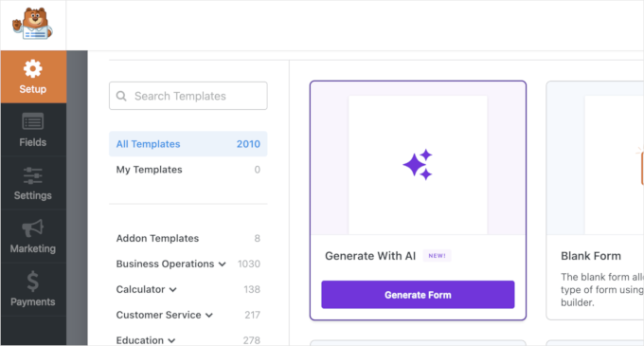The width and height of the screenshot is (644, 346).
Task: Expand Business Operations chevron
Action: (223, 264)
